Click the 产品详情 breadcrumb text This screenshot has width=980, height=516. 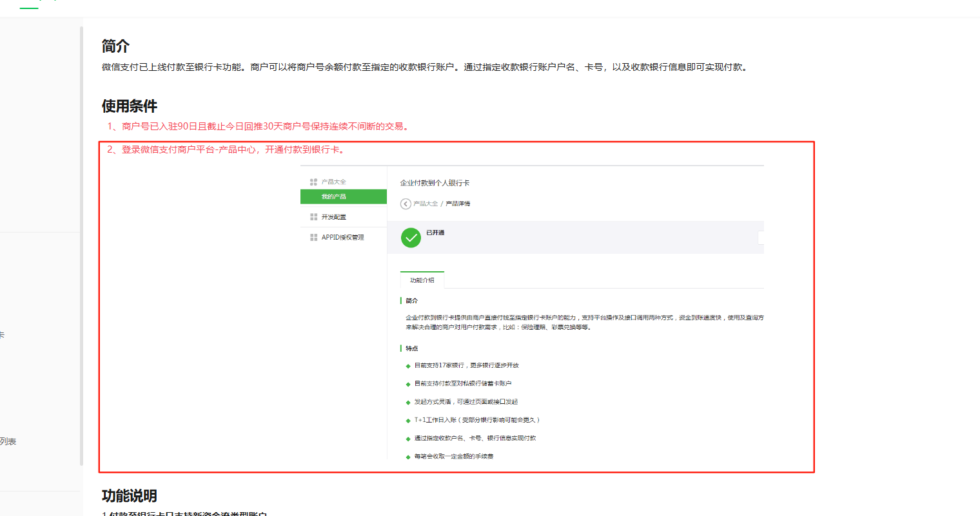click(x=458, y=204)
